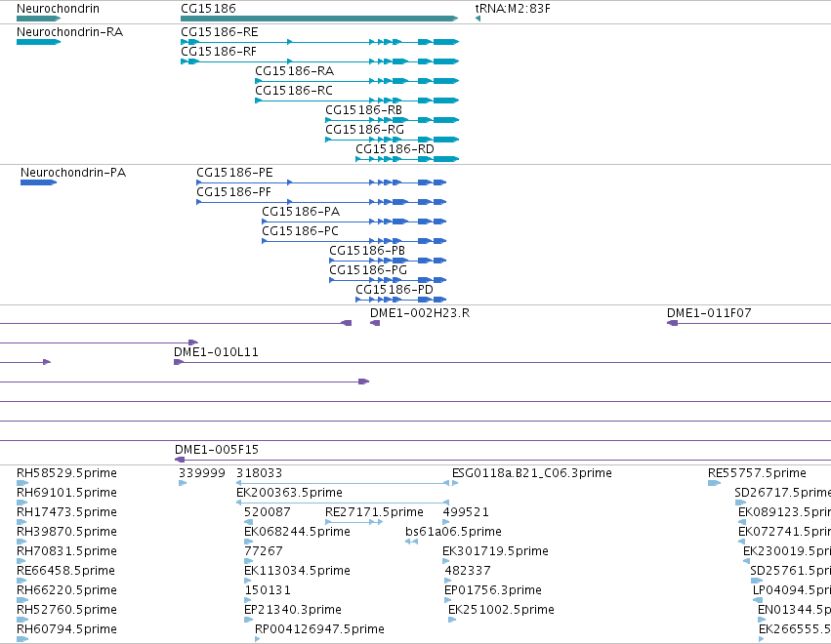Click the CG15186-RA transcript label
Screen dimensions: 831x644
tap(294, 71)
